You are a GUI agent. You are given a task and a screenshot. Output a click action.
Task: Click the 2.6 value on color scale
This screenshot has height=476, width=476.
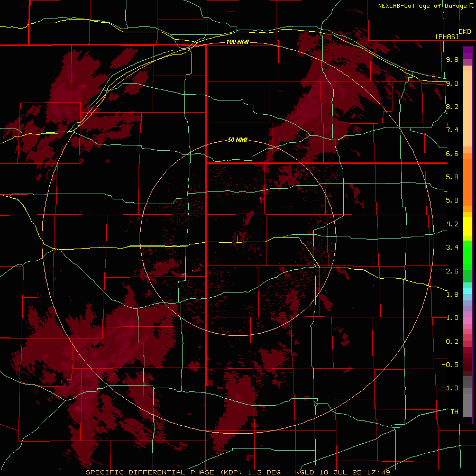pyautogui.click(x=452, y=271)
